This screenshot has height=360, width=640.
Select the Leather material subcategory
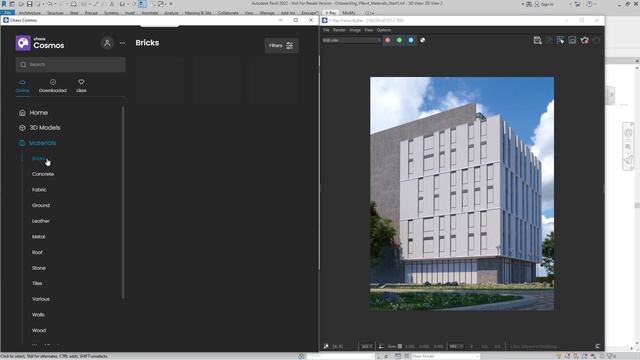coord(40,221)
